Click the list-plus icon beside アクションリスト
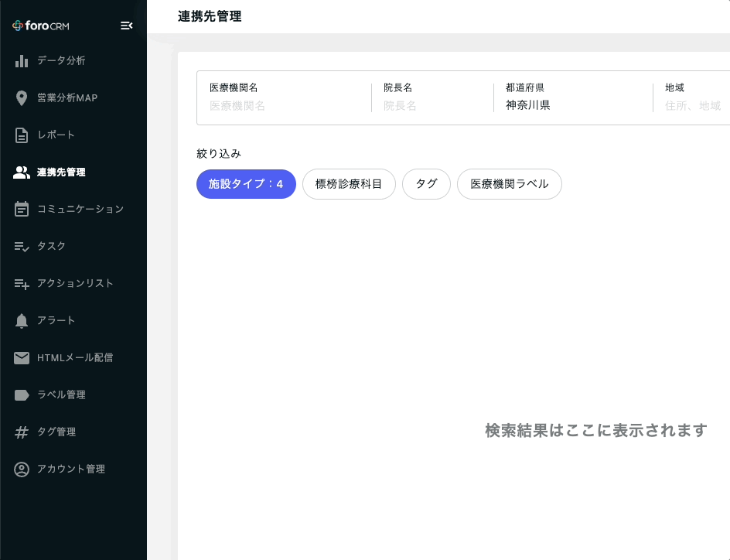730x560 pixels. [x=22, y=284]
